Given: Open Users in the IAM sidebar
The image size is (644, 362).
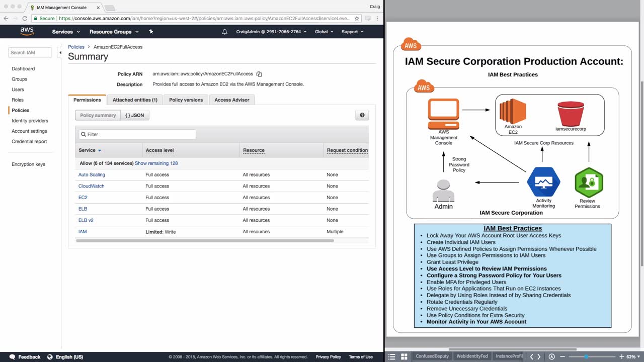Looking at the screenshot, I should tap(18, 89).
